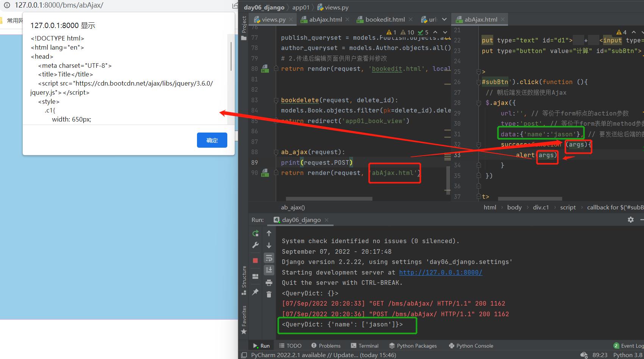Open the Event Log

coord(628,346)
